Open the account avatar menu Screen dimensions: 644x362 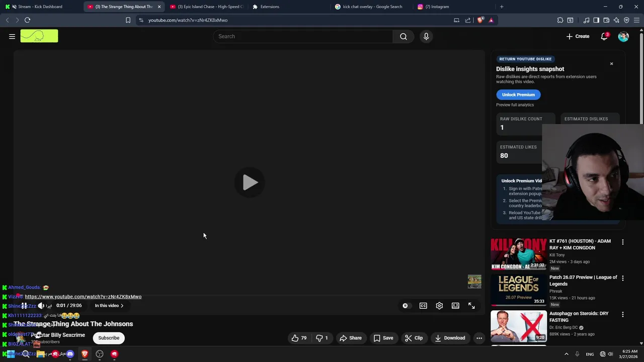point(623,36)
